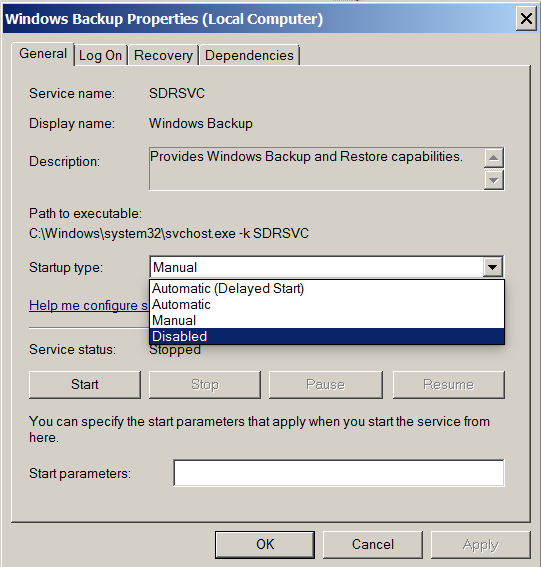Click the svchost.exe executable path text
Viewport: 541px width, 567px height.
click(x=169, y=234)
